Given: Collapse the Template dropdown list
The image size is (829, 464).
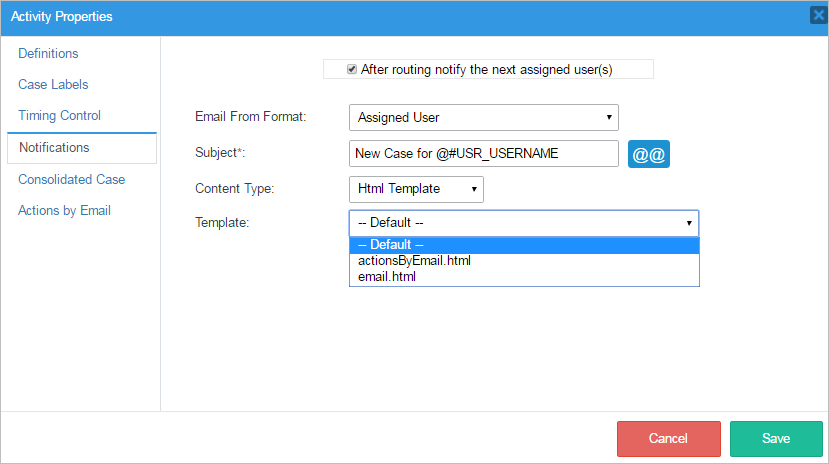Looking at the screenshot, I should point(523,223).
